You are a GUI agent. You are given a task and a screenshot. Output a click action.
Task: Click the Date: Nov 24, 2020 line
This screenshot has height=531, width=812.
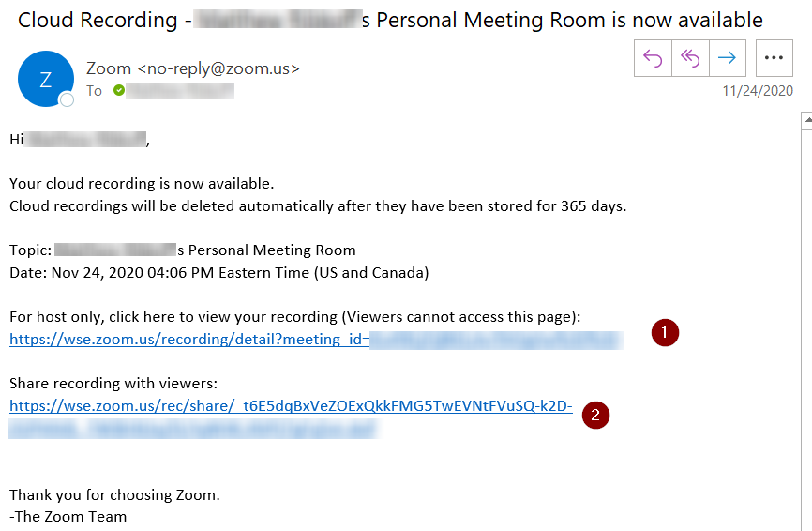coord(219,273)
